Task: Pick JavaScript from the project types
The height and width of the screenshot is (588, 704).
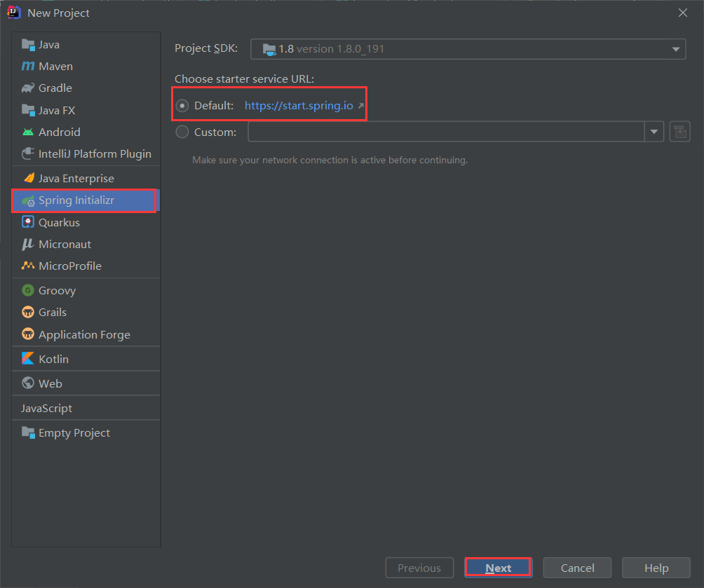Action: [x=86, y=408]
